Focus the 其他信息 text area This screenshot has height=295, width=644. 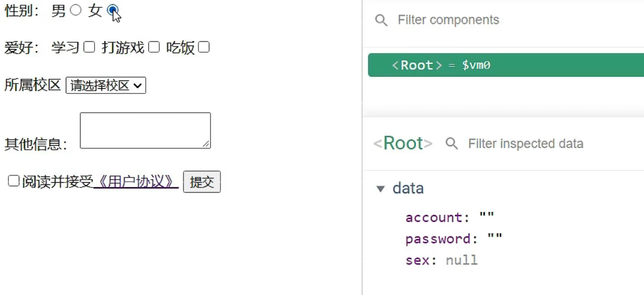click(x=145, y=131)
